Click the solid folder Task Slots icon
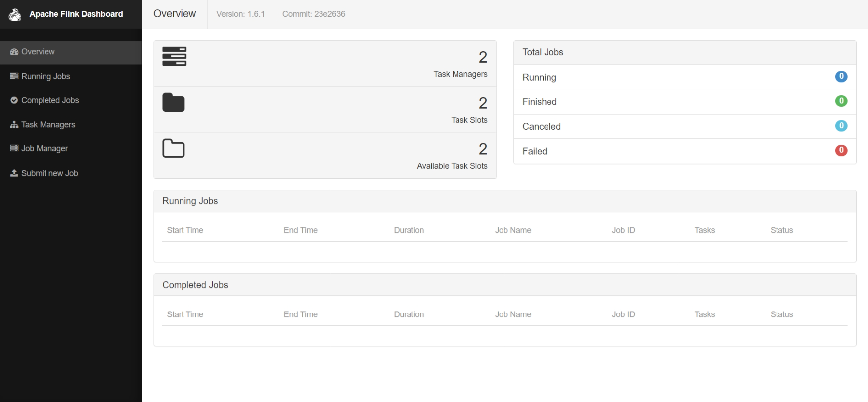Viewport: 868px width, 402px height. [x=174, y=102]
